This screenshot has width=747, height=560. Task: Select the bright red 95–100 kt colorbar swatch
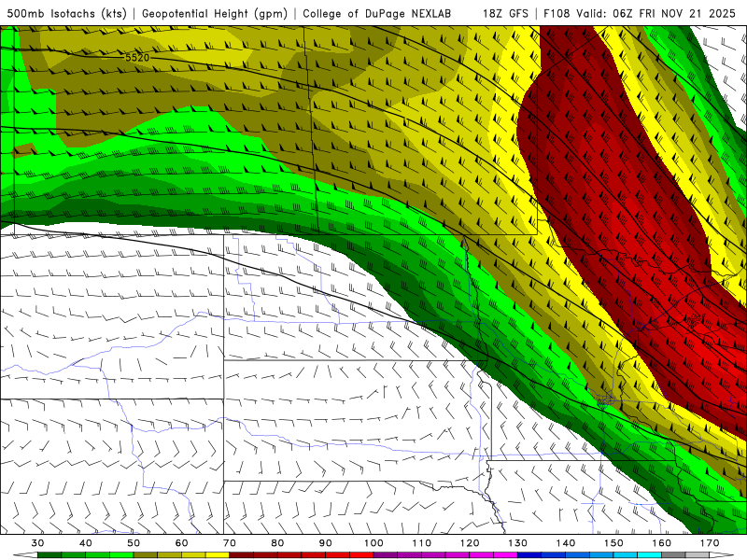pyautogui.click(x=361, y=554)
